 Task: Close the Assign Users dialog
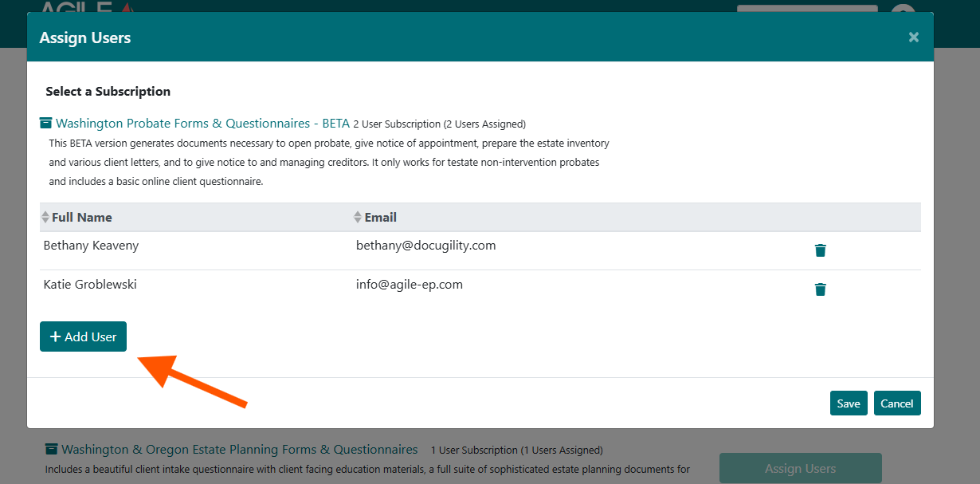[x=914, y=37]
